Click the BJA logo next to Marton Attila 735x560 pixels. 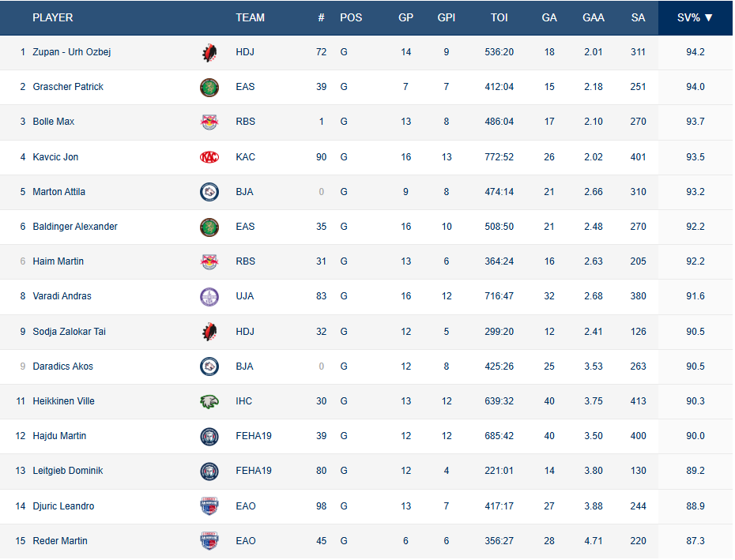(x=209, y=192)
